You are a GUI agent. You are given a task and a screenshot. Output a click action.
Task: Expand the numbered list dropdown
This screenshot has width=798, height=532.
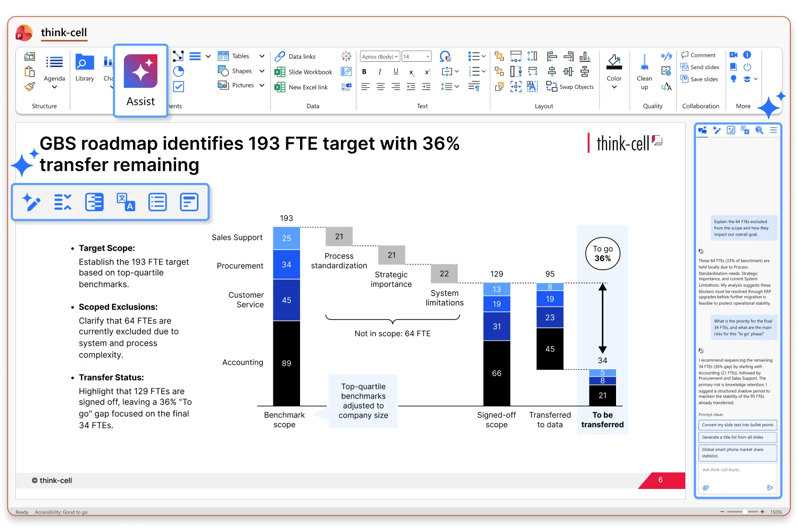[x=484, y=71]
